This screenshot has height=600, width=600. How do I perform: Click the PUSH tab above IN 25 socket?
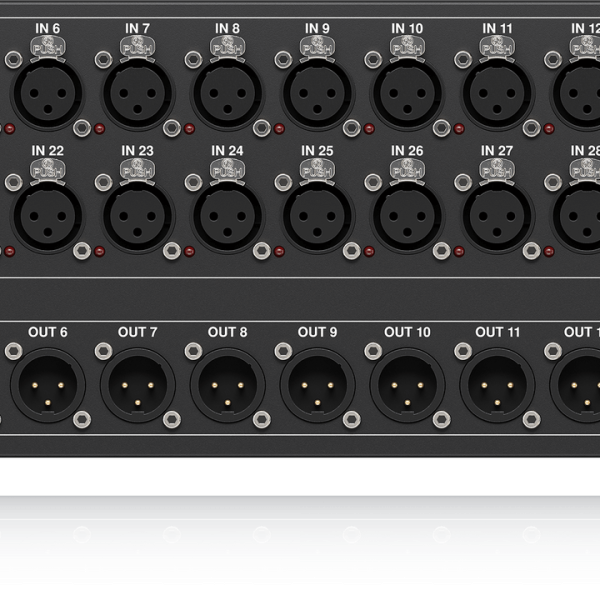[x=318, y=170]
